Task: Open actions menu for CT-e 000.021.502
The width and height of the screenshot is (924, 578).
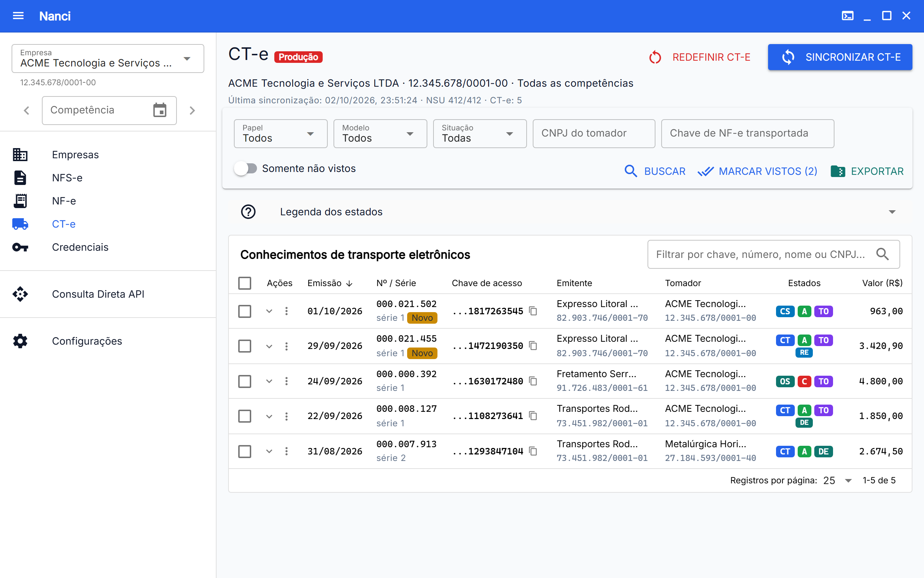Action: (286, 311)
